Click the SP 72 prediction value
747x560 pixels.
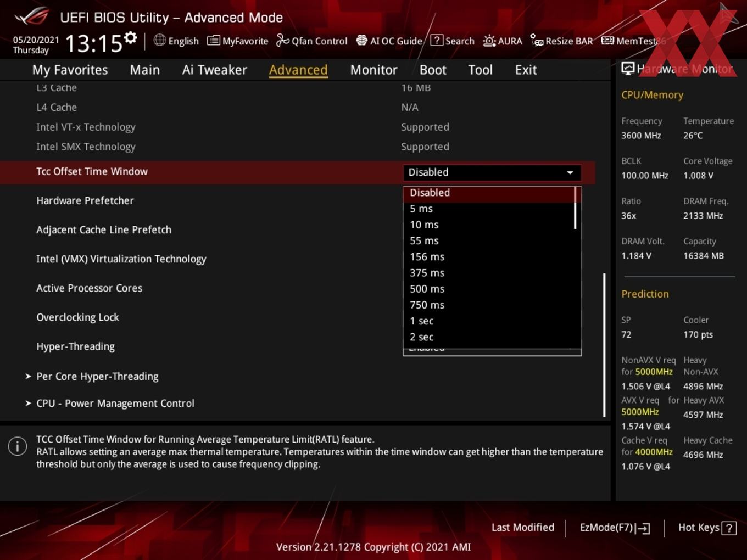pos(626,334)
